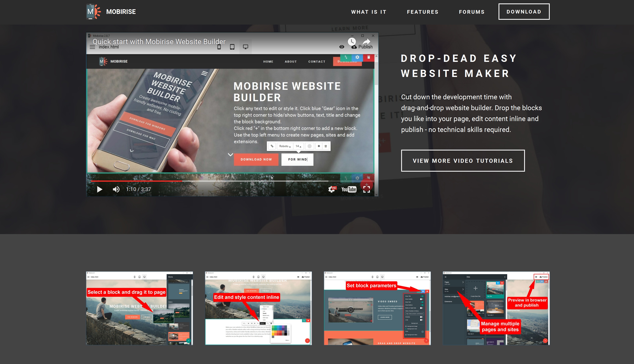Open the YouTube video player menu
This screenshot has width=634, height=364.
332,189
